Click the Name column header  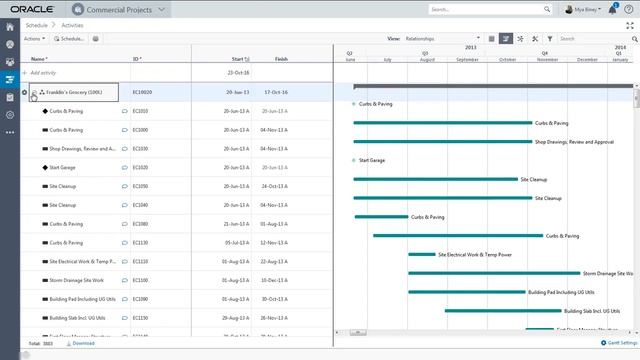[39, 59]
